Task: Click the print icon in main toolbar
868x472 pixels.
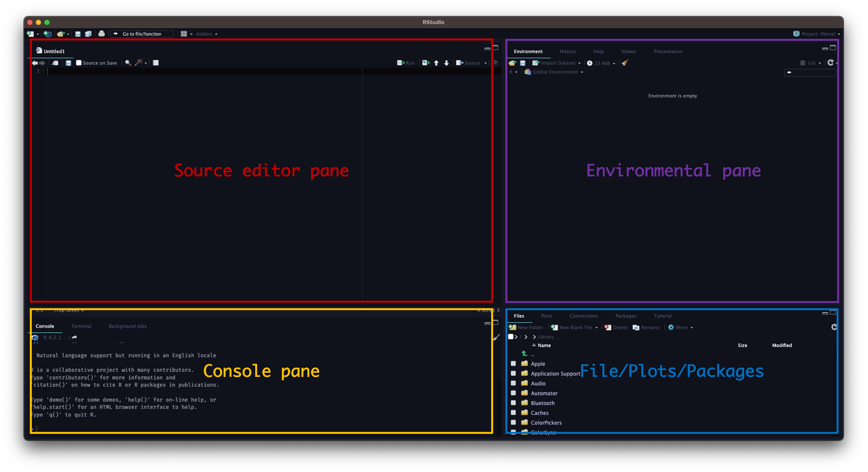Action: point(102,34)
